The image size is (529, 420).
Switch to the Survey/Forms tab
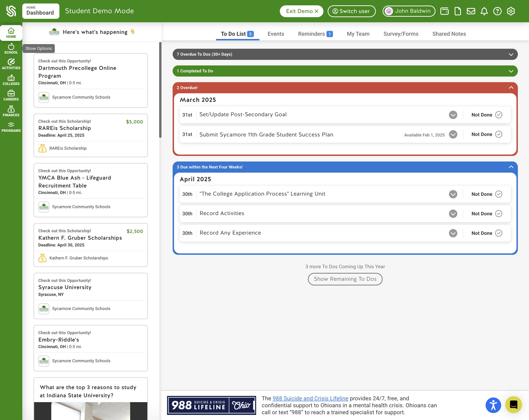coord(401,34)
